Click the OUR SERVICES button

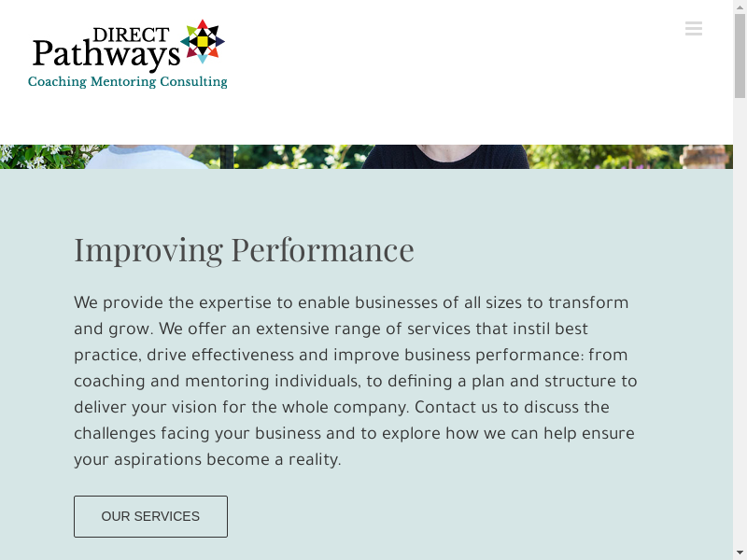point(150,516)
